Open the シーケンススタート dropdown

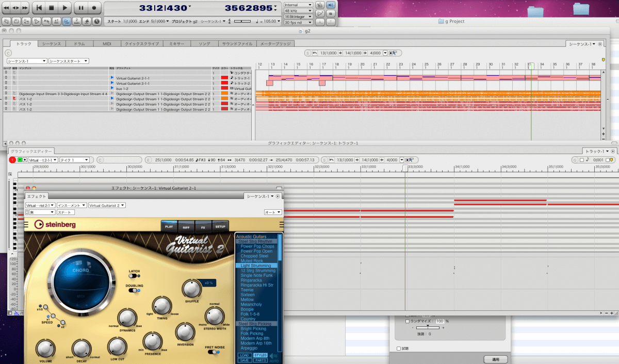[69, 61]
